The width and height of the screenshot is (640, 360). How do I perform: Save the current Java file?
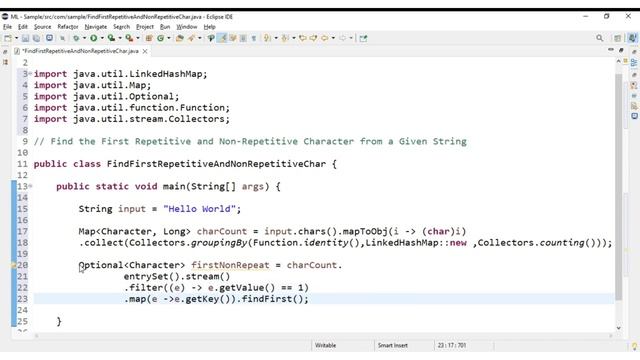pos(25,38)
